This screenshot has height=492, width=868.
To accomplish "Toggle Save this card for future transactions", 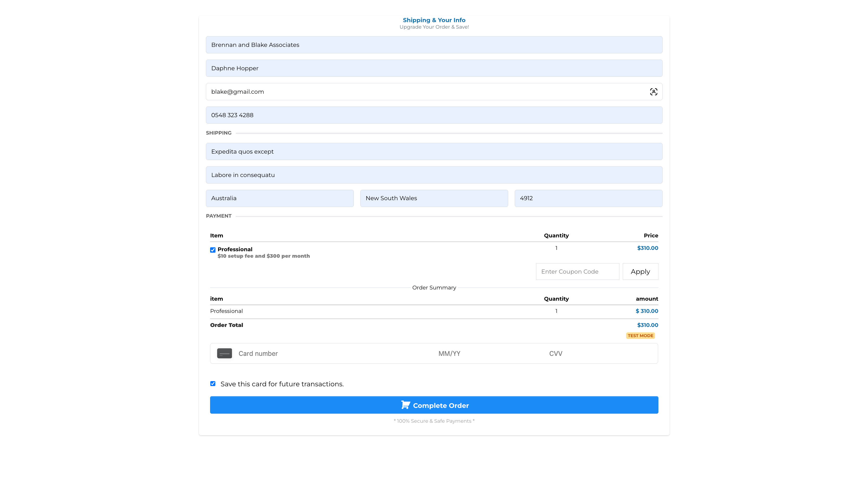I will (213, 383).
